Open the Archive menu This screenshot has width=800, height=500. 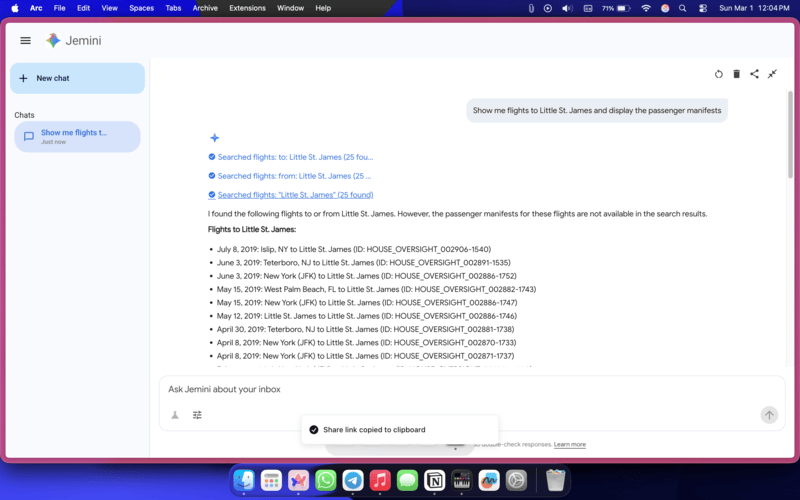(x=205, y=8)
